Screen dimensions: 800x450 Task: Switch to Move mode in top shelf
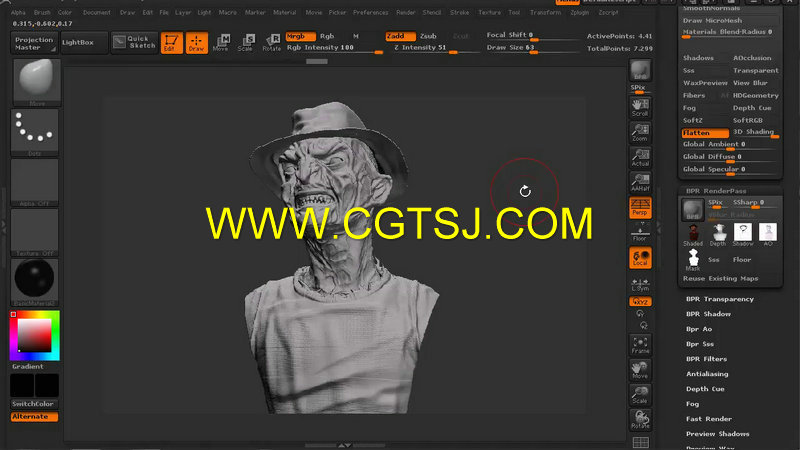click(221, 43)
